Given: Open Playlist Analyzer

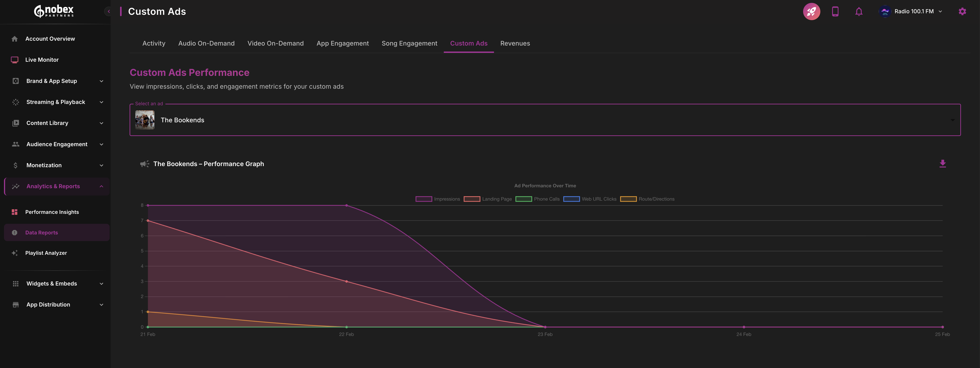Looking at the screenshot, I should (46, 253).
